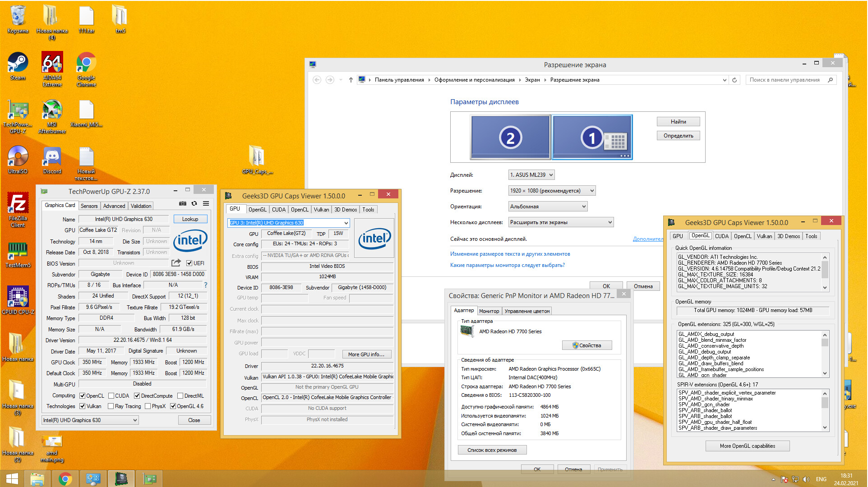This screenshot has height=487, width=868.
Task: Toggle DirectCompute checkbox in GPU-Z
Action: point(137,396)
